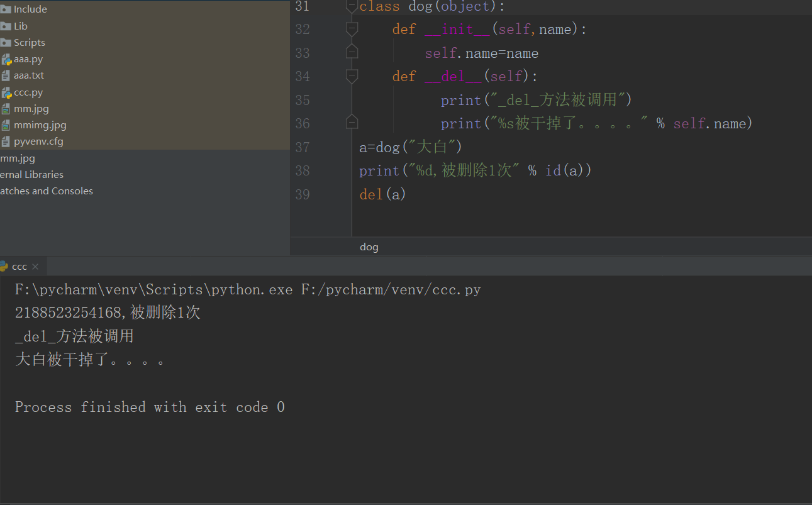Click the Python file icon for aaa.py
Screen dimensions: 812x505
(x=6, y=60)
